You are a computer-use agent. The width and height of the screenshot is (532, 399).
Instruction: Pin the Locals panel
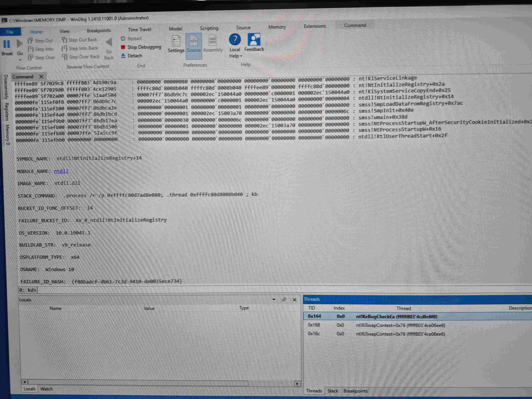coord(284,299)
